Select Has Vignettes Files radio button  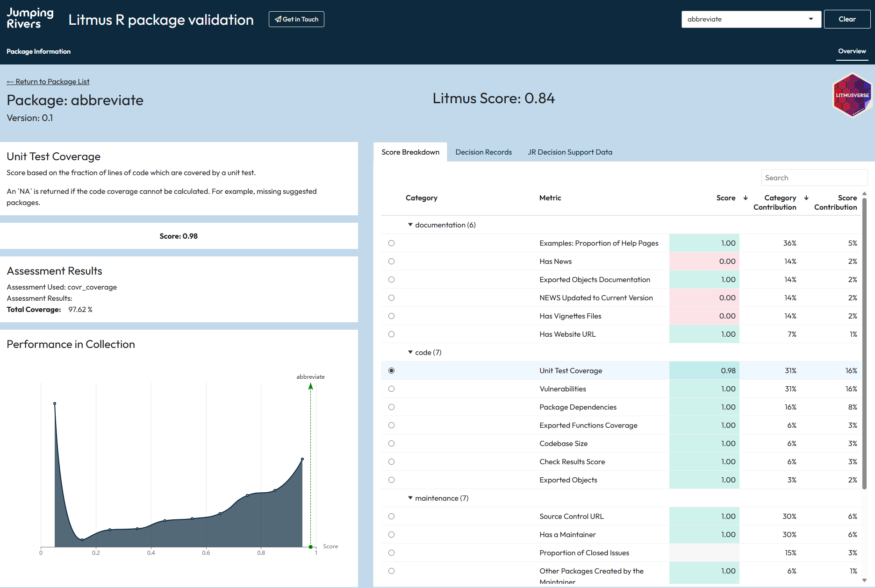392,316
